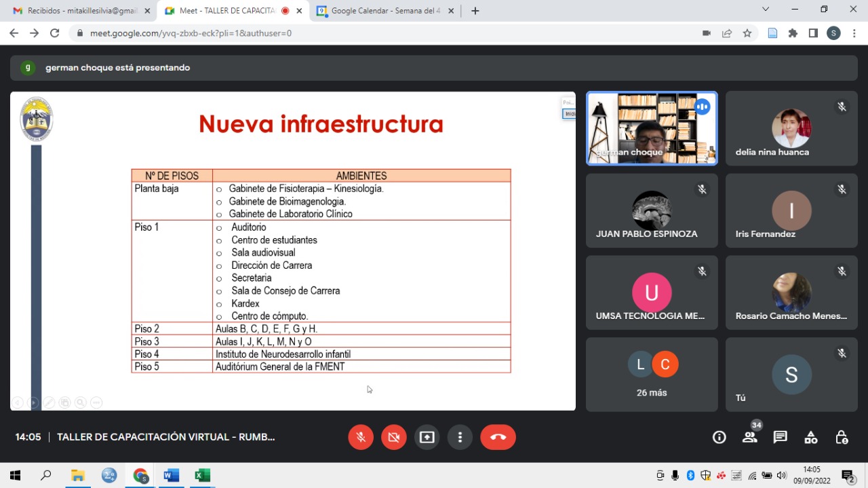Open the meeting details info icon

pyautogui.click(x=719, y=437)
